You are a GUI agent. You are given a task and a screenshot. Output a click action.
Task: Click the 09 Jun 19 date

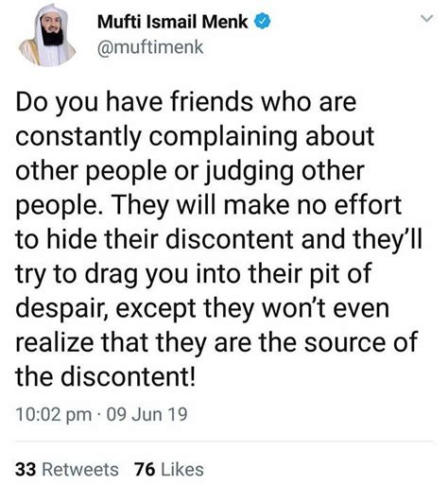(147, 414)
